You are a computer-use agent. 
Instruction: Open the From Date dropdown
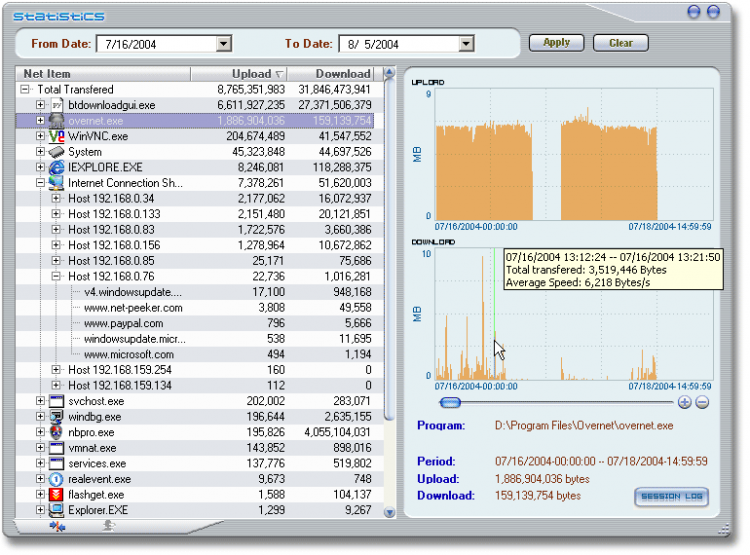223,44
